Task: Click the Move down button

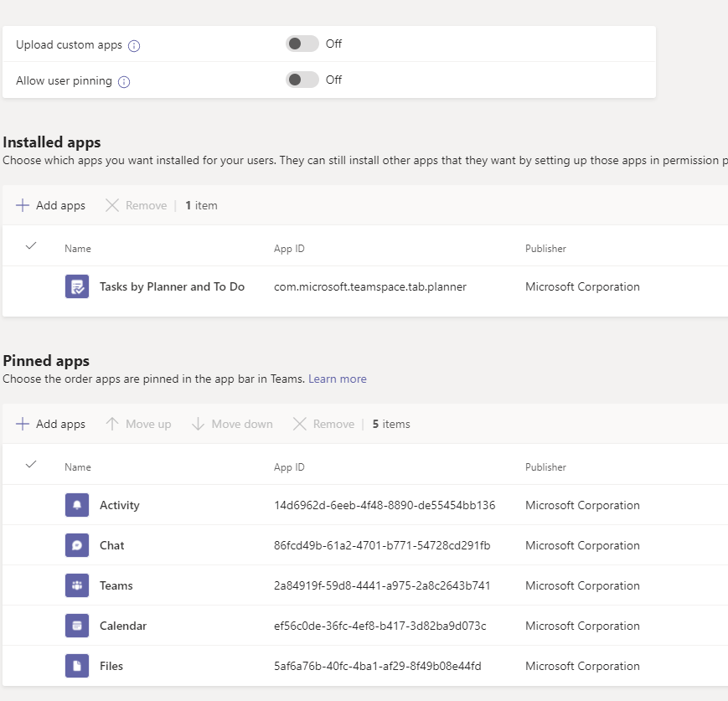Action: click(232, 424)
